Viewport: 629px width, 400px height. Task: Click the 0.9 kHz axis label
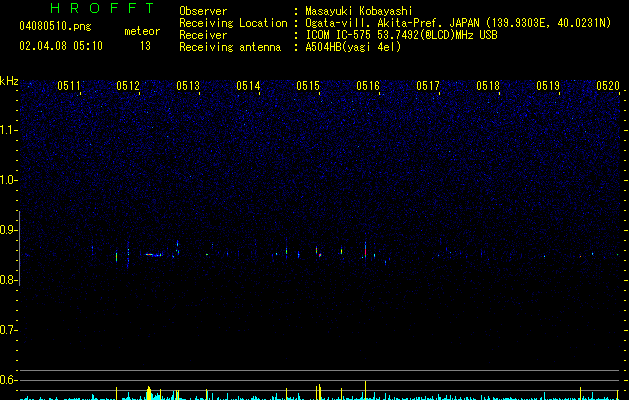pyautogui.click(x=8, y=230)
